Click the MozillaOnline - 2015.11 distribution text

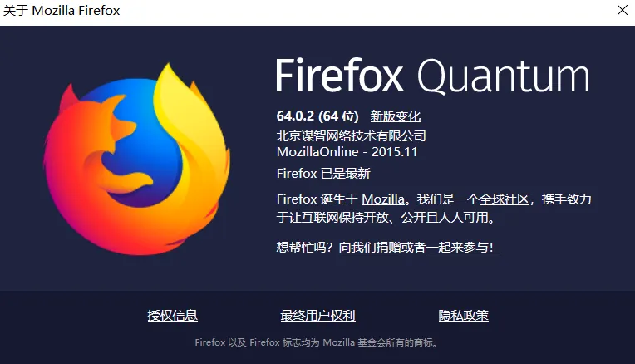tap(347, 152)
